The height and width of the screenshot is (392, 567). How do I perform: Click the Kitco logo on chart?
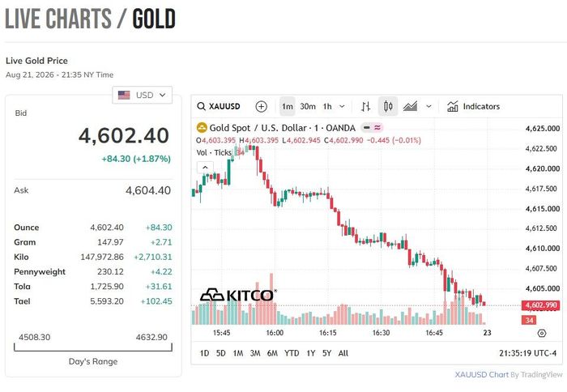pos(238,295)
